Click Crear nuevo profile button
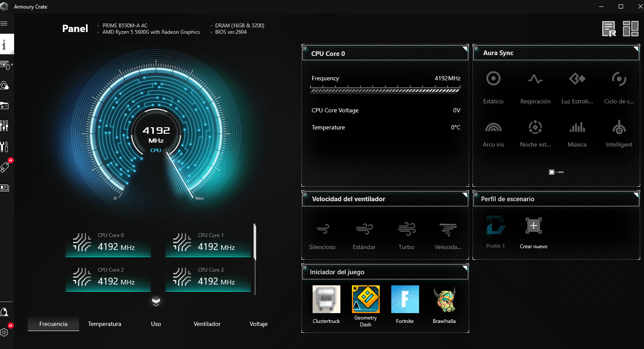The height and width of the screenshot is (349, 644). [x=534, y=233]
